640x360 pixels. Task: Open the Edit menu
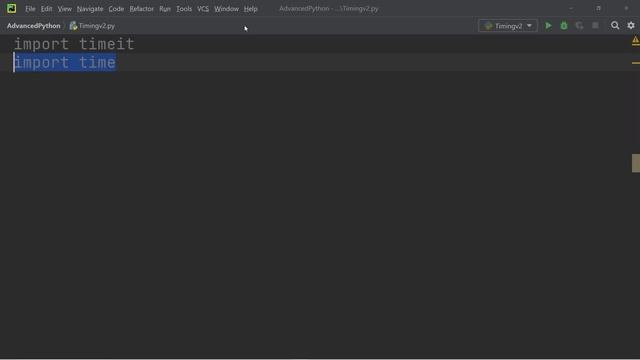46,9
